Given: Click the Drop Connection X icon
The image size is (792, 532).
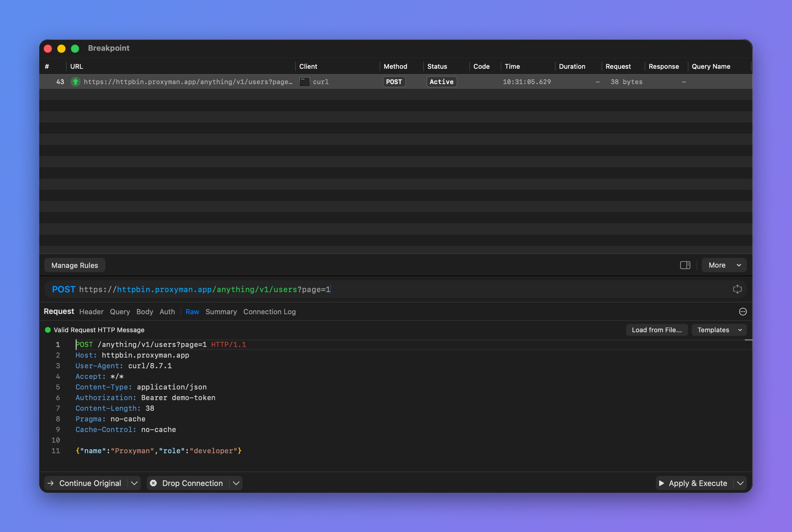Looking at the screenshot, I should click(154, 483).
